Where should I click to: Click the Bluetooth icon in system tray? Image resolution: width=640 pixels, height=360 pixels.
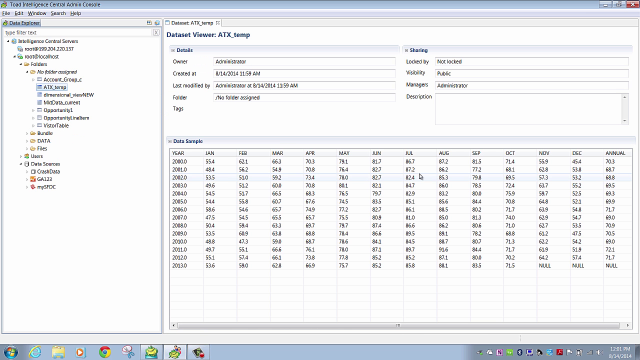[520, 352]
